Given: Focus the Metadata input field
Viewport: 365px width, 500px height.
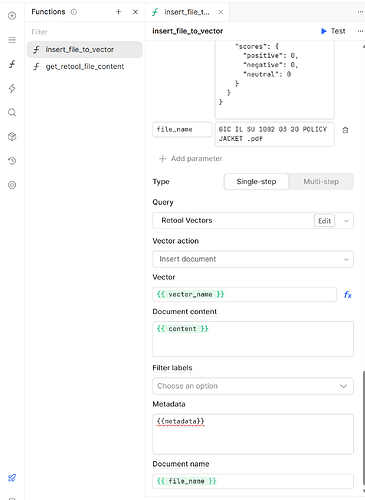Looking at the screenshot, I should (253, 434).
